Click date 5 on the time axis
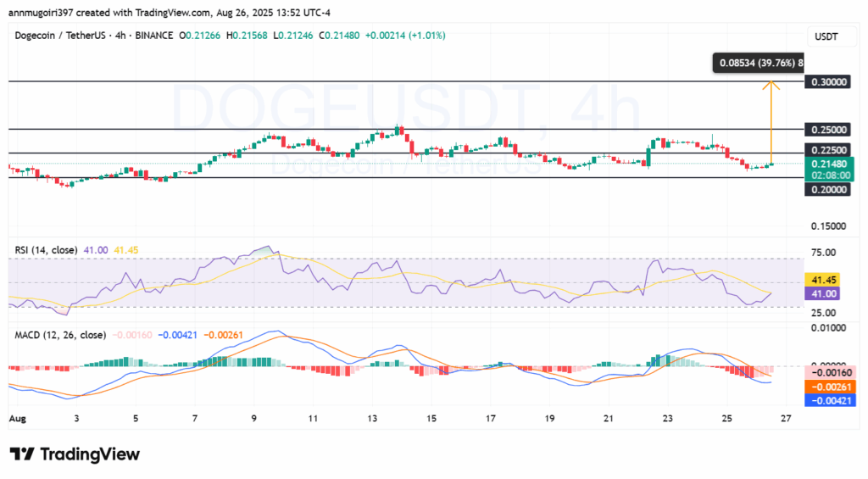Screen dimensions: 868x479 pos(136,419)
